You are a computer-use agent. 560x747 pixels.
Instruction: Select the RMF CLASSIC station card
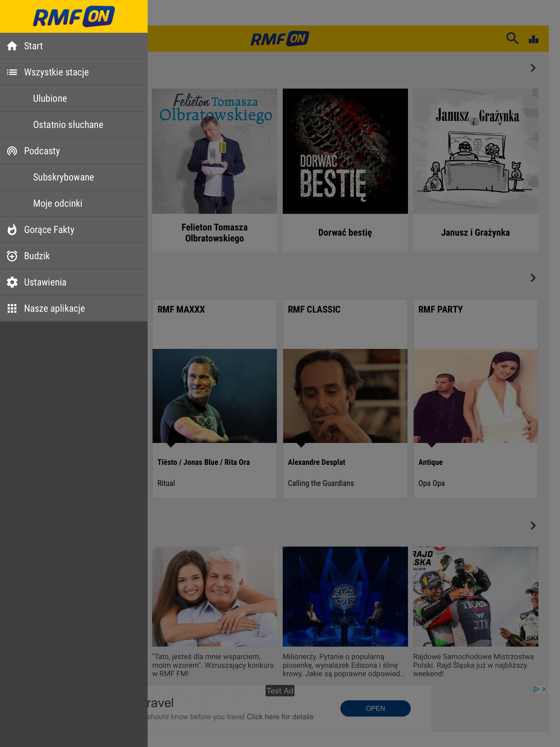(x=345, y=398)
